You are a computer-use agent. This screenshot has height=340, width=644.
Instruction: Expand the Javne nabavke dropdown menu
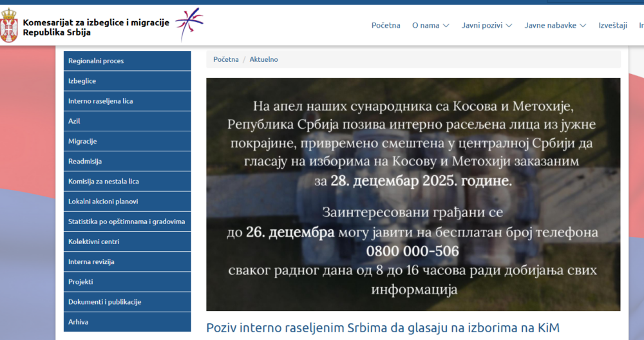pyautogui.click(x=554, y=26)
